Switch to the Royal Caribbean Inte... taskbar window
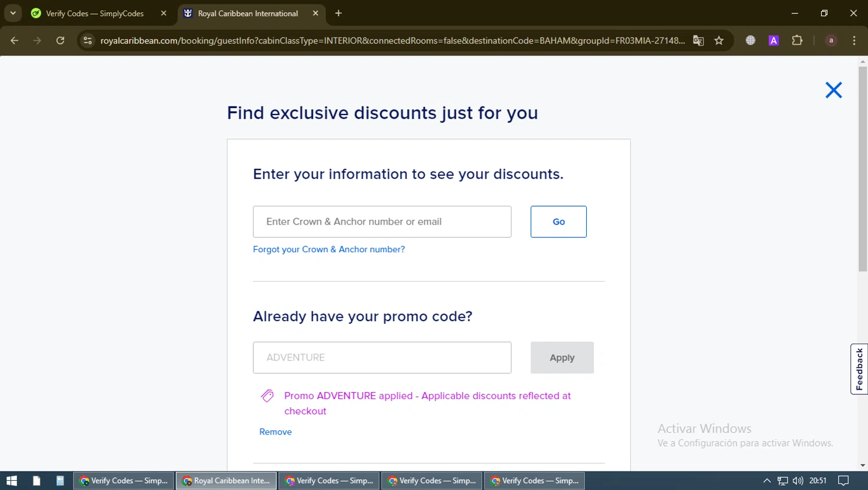 tap(226, 481)
